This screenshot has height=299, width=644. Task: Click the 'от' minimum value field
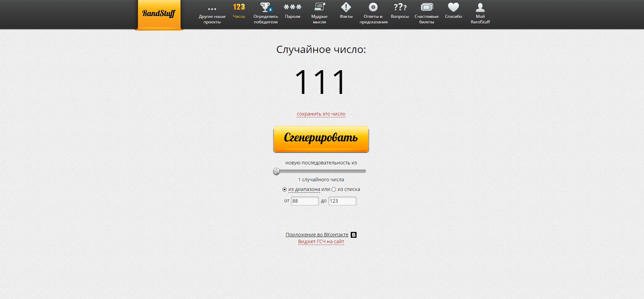305,201
